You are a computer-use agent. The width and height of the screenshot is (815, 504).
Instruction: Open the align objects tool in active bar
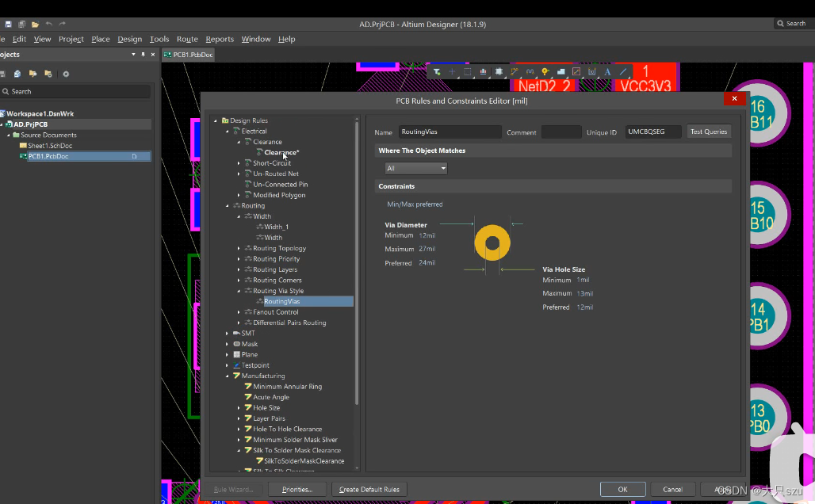pos(483,71)
